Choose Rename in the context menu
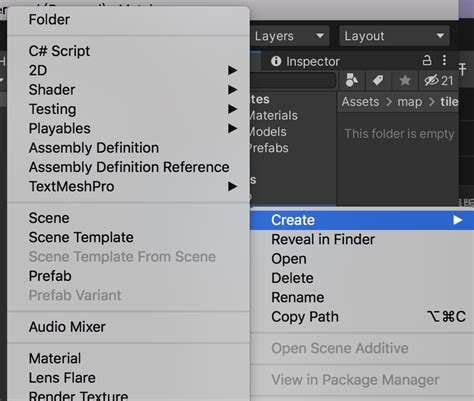This screenshot has width=474, height=401. point(362,297)
